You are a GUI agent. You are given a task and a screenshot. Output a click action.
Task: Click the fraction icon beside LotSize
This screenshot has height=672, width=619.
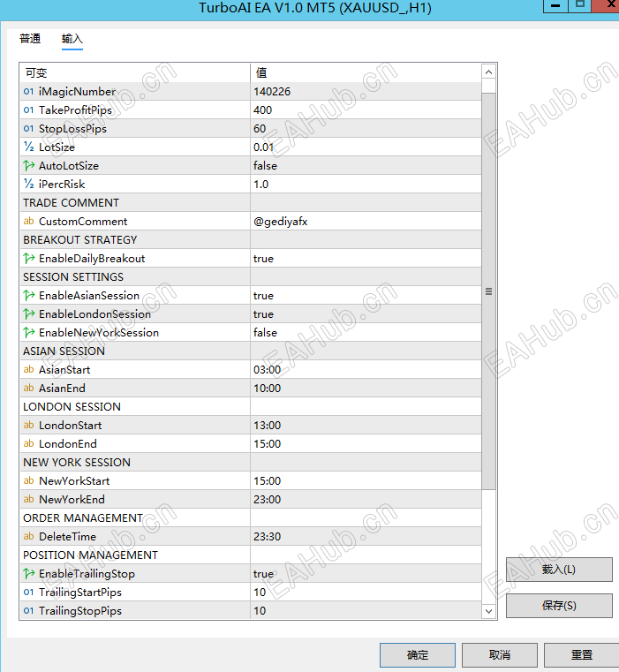click(28, 147)
